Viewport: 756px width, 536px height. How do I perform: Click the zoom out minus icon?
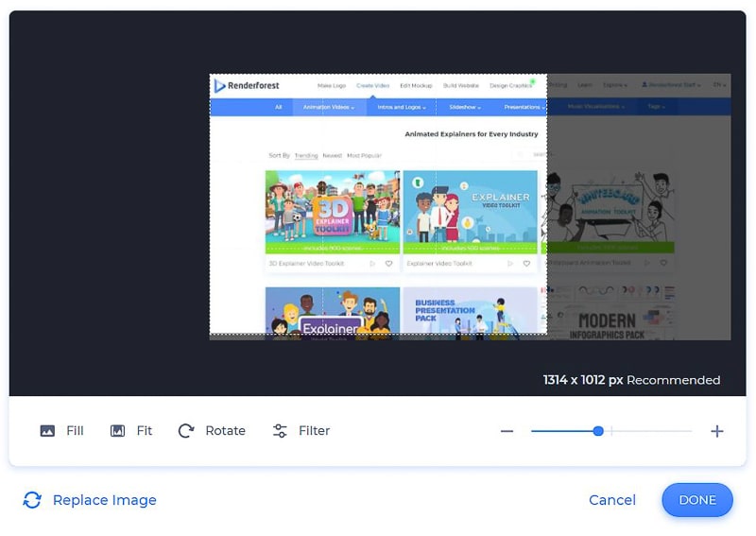[x=507, y=431]
